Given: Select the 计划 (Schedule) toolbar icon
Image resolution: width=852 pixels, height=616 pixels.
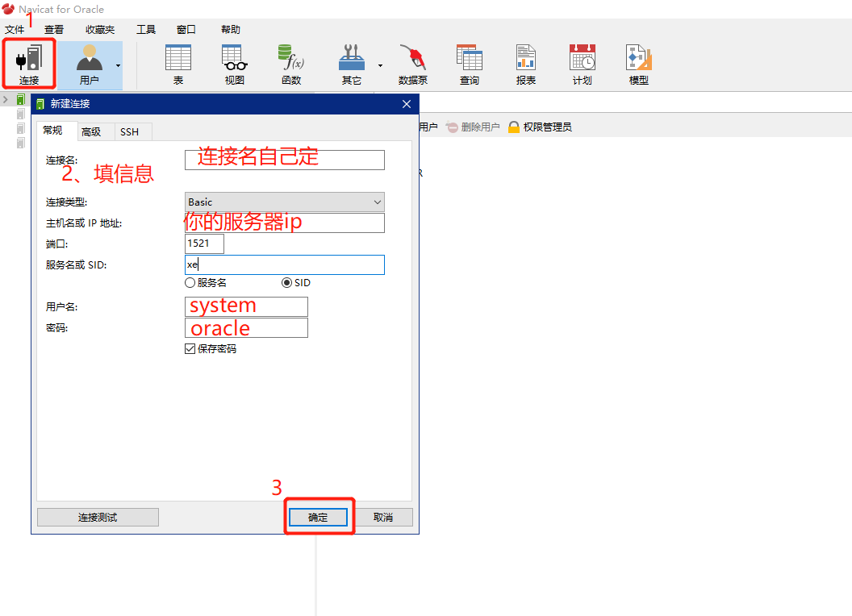Looking at the screenshot, I should click(582, 64).
